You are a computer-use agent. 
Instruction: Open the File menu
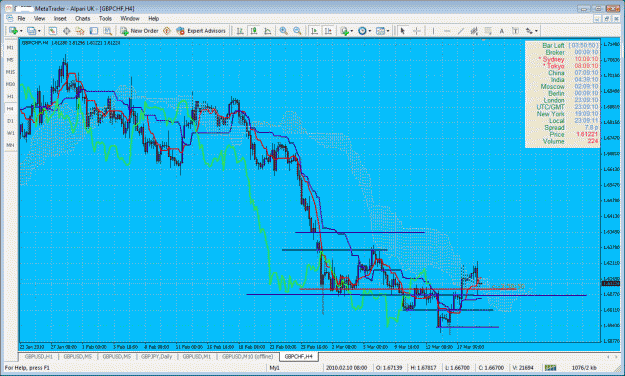click(x=21, y=18)
